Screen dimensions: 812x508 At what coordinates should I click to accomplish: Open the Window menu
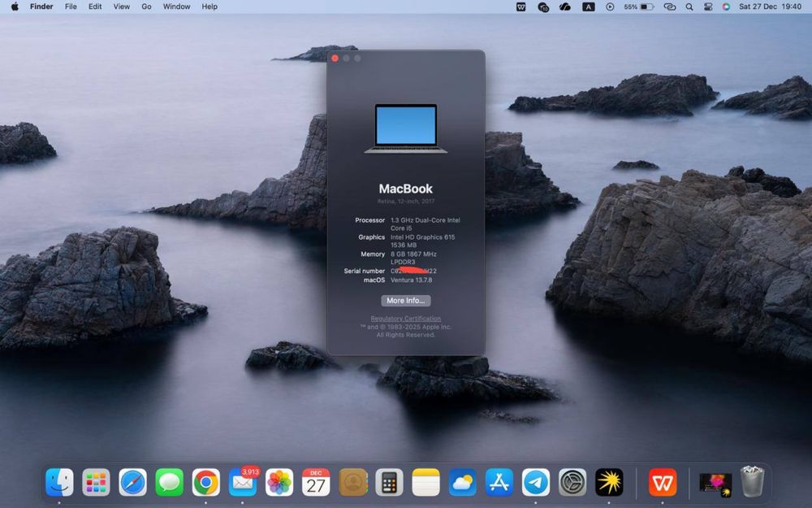click(x=176, y=7)
